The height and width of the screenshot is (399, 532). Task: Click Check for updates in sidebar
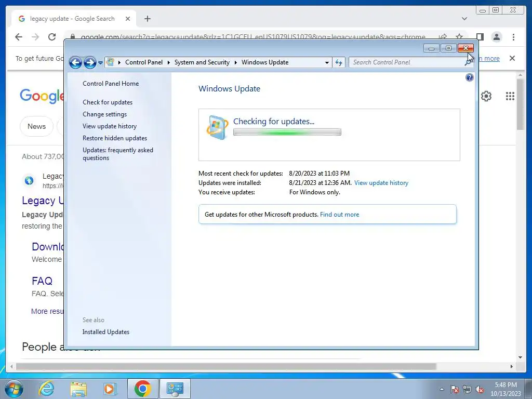(108, 102)
